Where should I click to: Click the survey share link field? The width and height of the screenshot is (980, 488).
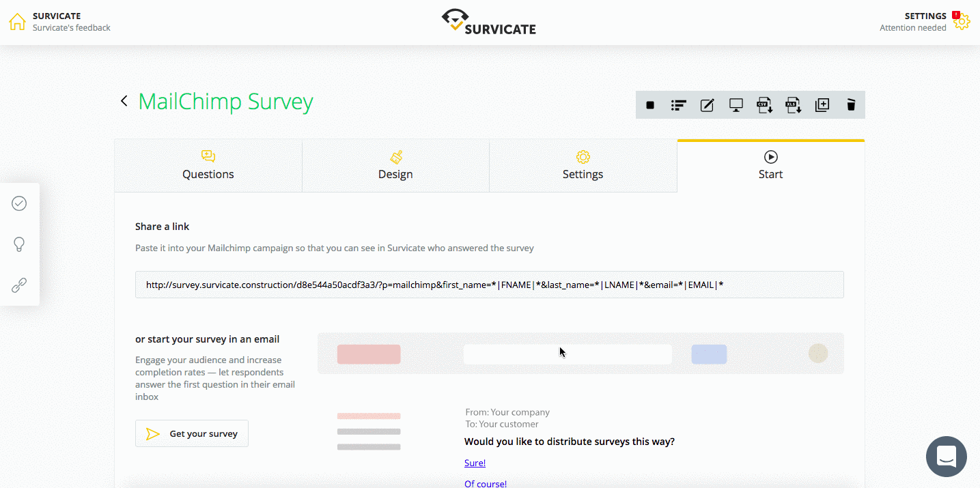(490, 285)
